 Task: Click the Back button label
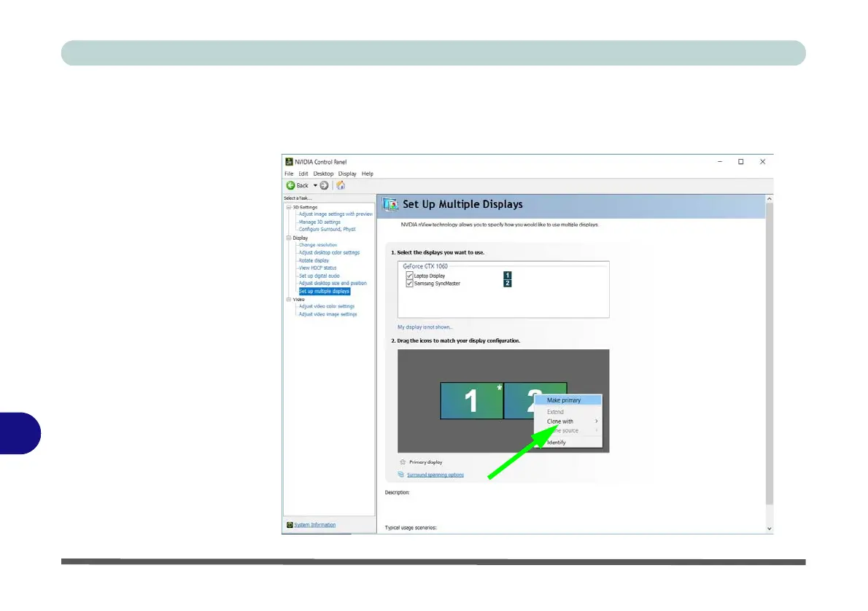(302, 185)
